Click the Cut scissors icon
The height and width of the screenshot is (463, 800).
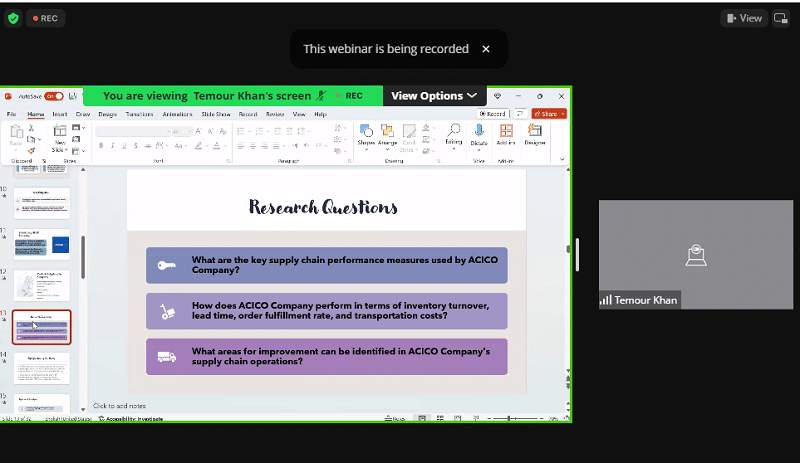click(31, 128)
